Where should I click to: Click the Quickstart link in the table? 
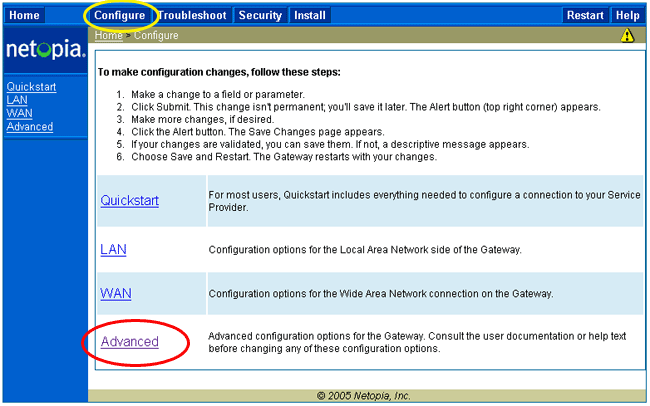coord(129,201)
